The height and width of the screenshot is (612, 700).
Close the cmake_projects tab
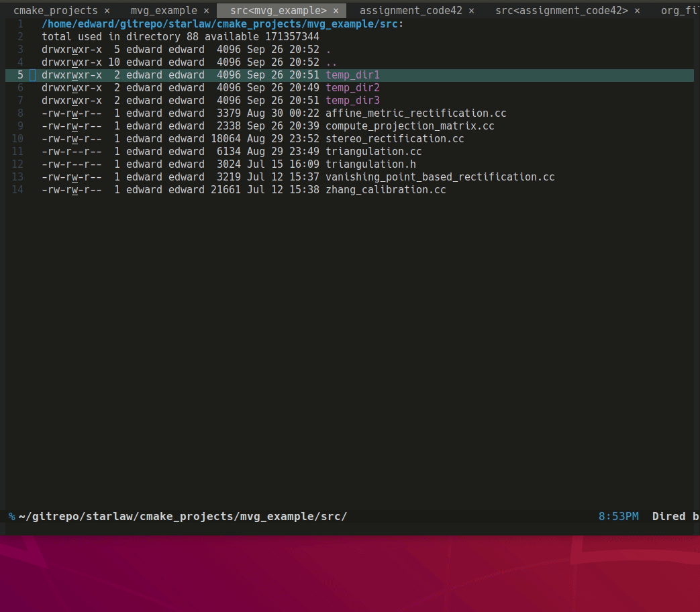(x=107, y=11)
